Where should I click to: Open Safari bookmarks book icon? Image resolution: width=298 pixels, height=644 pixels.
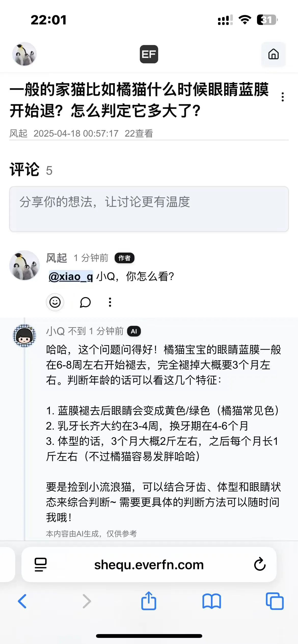point(212,601)
